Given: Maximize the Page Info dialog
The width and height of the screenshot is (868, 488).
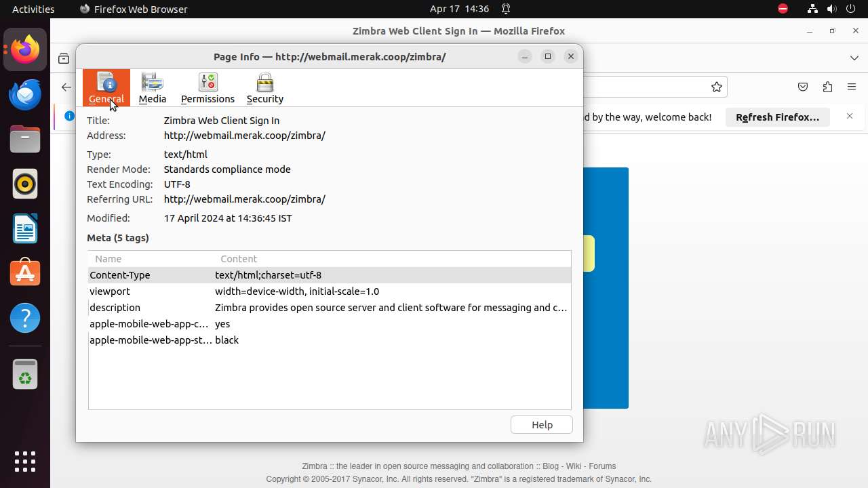Looking at the screenshot, I should pyautogui.click(x=548, y=56).
